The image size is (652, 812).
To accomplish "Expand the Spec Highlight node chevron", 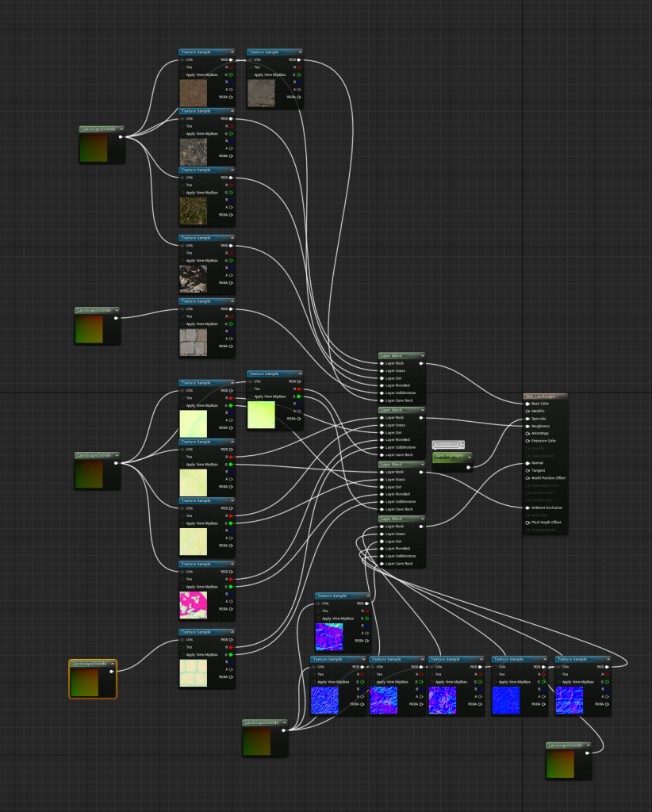I will 469,456.
